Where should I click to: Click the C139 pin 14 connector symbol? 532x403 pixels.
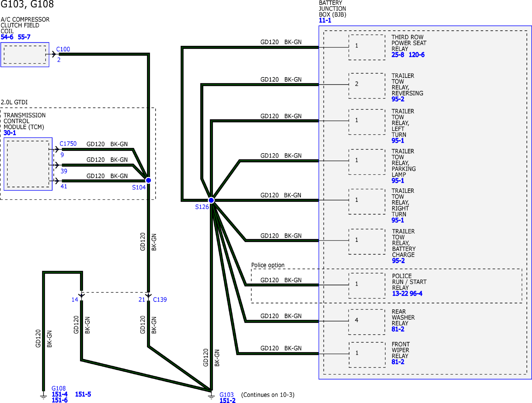click(x=82, y=295)
